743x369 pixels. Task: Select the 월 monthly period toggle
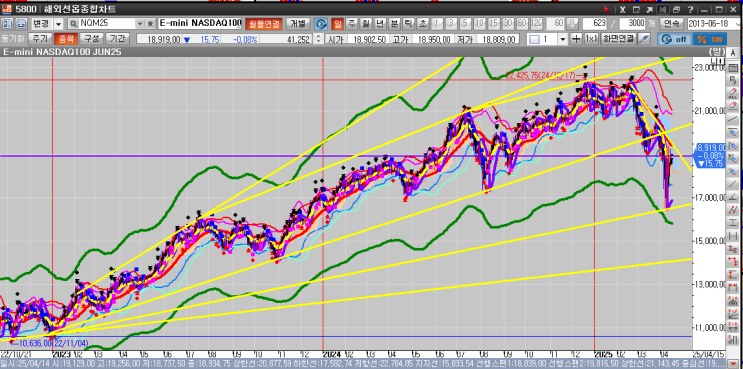366,24
